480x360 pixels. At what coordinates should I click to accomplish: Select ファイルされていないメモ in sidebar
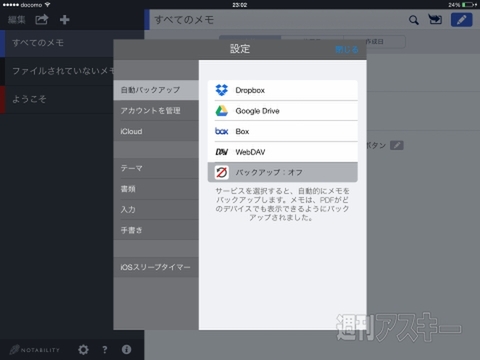point(58,71)
